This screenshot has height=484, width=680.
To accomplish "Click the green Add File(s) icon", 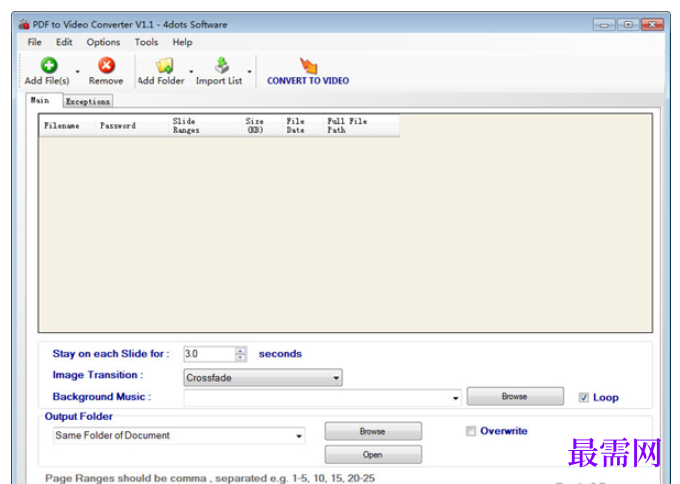I will click(49, 65).
